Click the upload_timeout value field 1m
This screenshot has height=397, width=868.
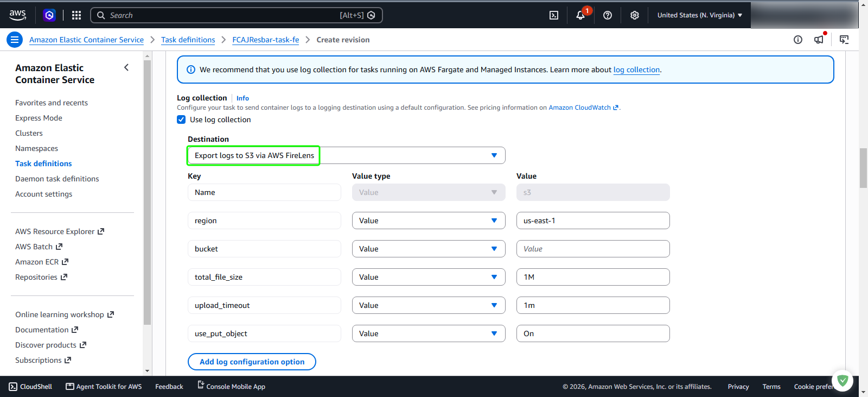pyautogui.click(x=593, y=305)
